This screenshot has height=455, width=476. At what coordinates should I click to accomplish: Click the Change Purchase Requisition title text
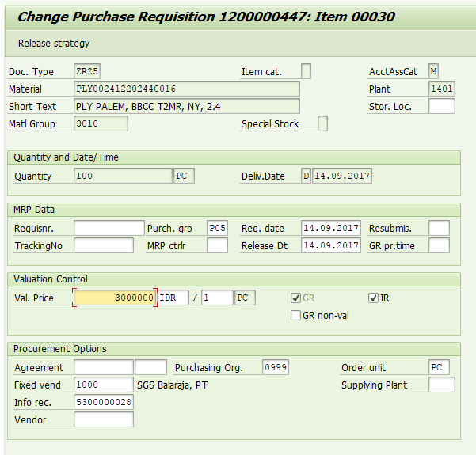tap(207, 17)
